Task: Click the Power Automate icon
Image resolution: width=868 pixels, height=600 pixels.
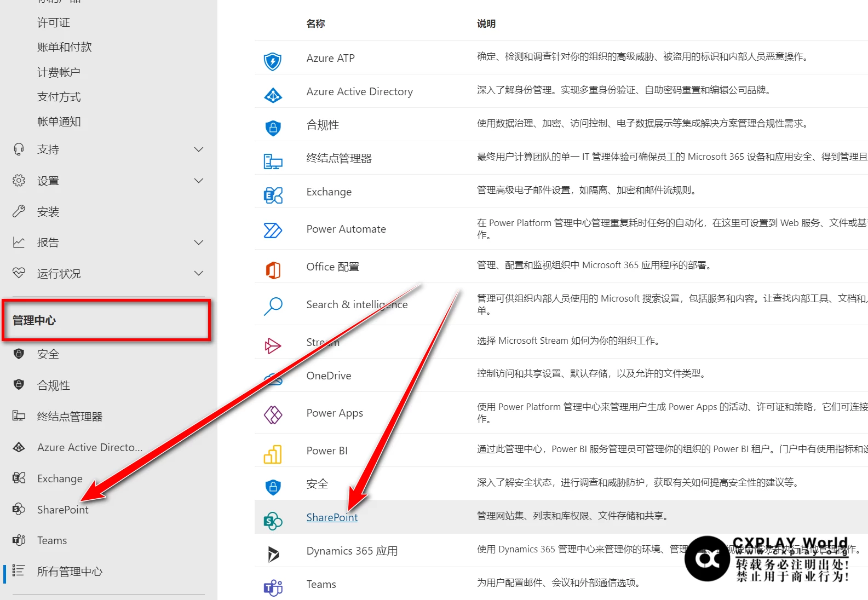Action: (x=273, y=230)
